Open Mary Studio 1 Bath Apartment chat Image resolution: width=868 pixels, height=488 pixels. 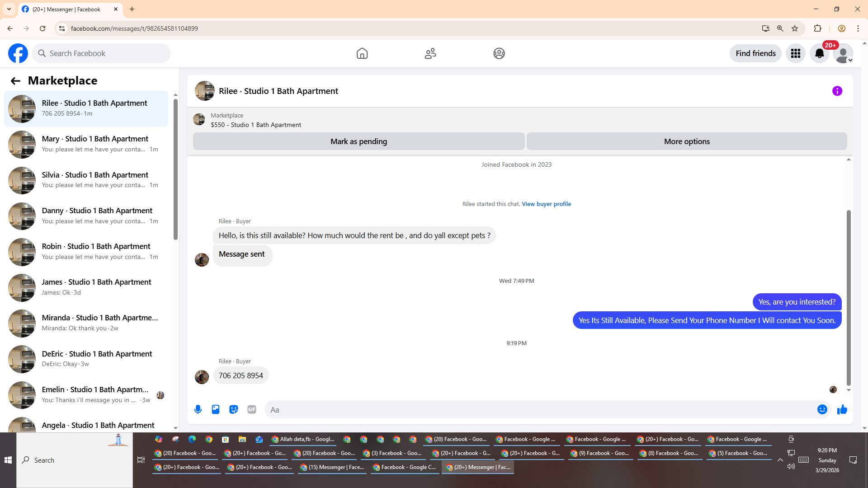point(86,144)
